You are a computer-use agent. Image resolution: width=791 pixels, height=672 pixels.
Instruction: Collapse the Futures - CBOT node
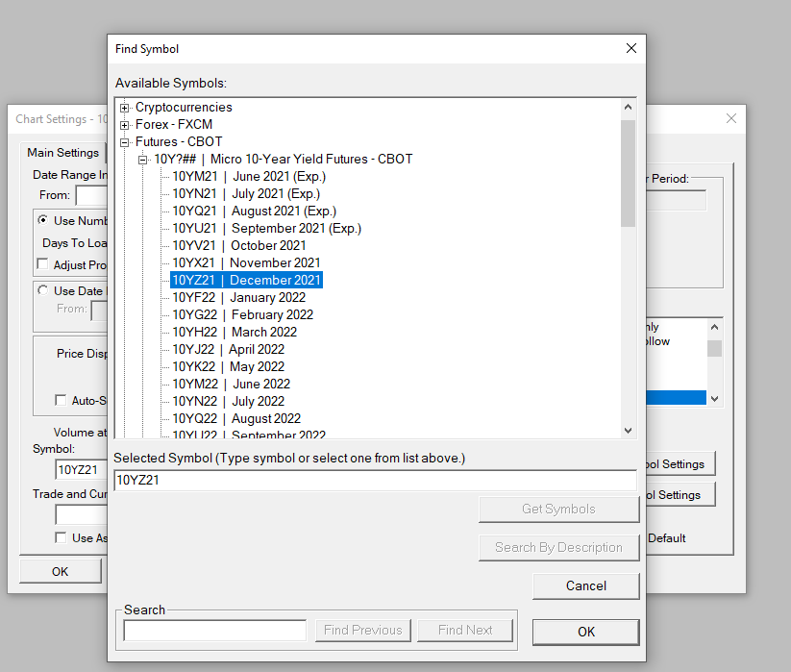point(124,142)
